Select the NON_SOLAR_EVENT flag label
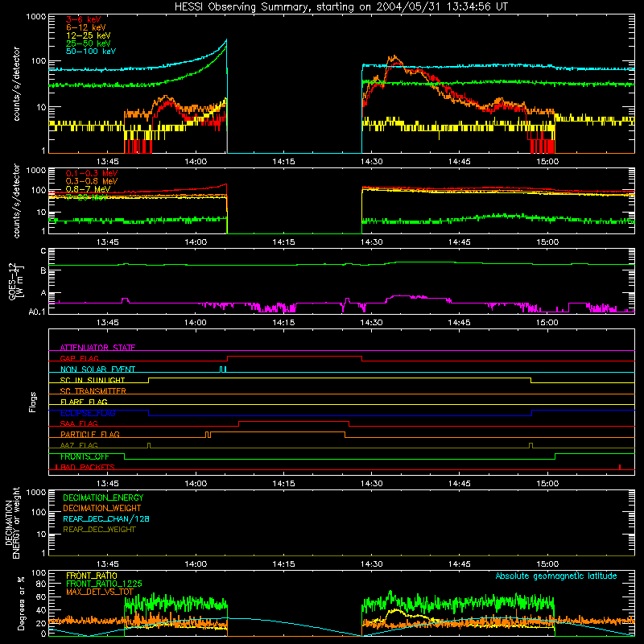The height and width of the screenshot is (644, 644). [x=97, y=369]
